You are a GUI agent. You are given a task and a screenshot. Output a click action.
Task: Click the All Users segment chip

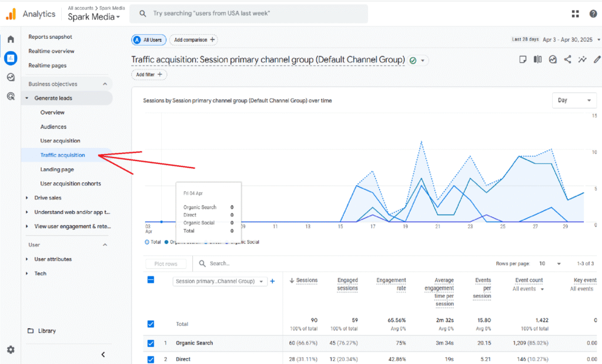click(149, 40)
